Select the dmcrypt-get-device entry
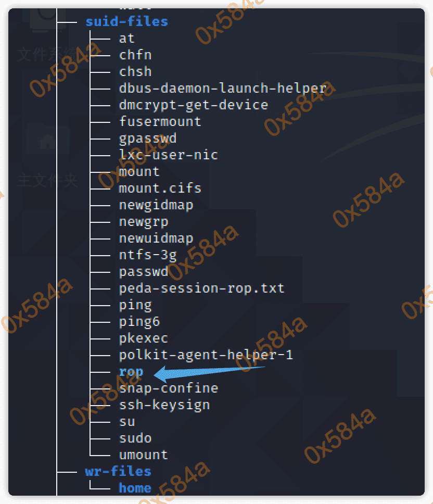433x504 pixels. pyautogui.click(x=193, y=105)
